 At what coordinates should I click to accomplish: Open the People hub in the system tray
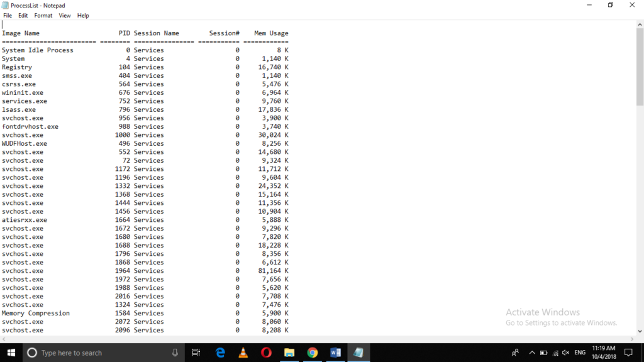click(x=515, y=352)
